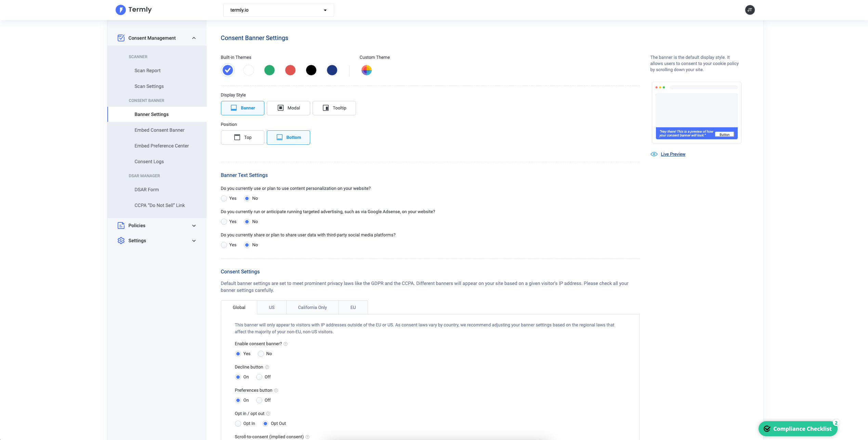This screenshot has height=440, width=868.
Task: Select the white built-in theme
Action: pyautogui.click(x=249, y=70)
